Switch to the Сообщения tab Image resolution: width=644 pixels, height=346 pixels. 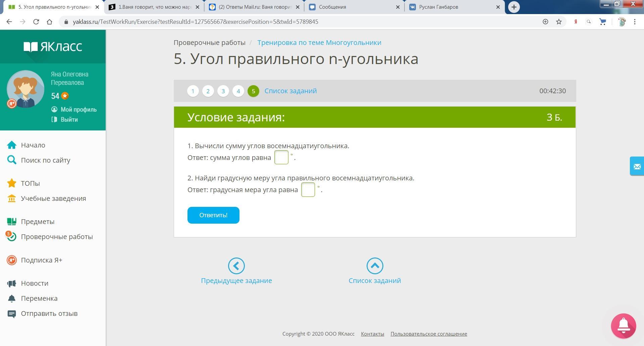click(355, 7)
